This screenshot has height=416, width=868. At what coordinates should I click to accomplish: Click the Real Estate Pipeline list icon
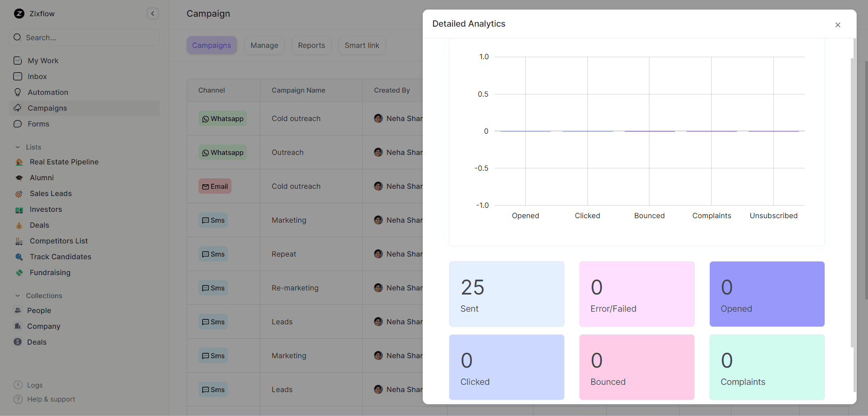pyautogui.click(x=19, y=162)
